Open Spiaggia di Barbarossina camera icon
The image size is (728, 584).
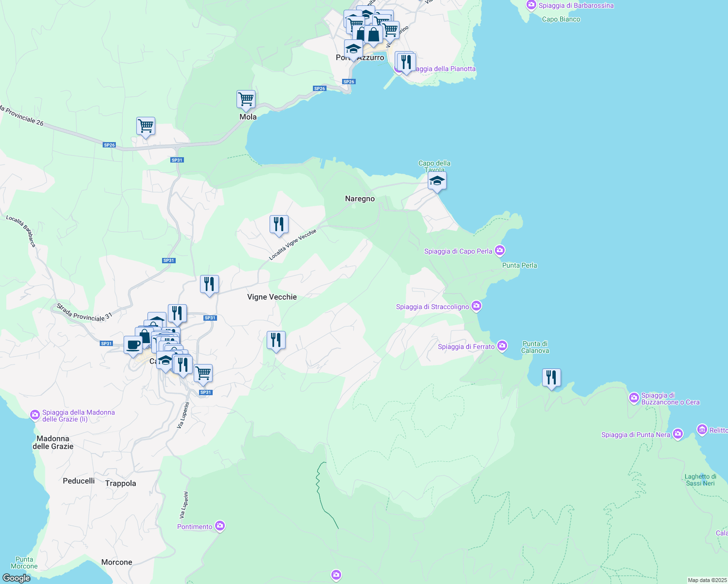(x=531, y=5)
